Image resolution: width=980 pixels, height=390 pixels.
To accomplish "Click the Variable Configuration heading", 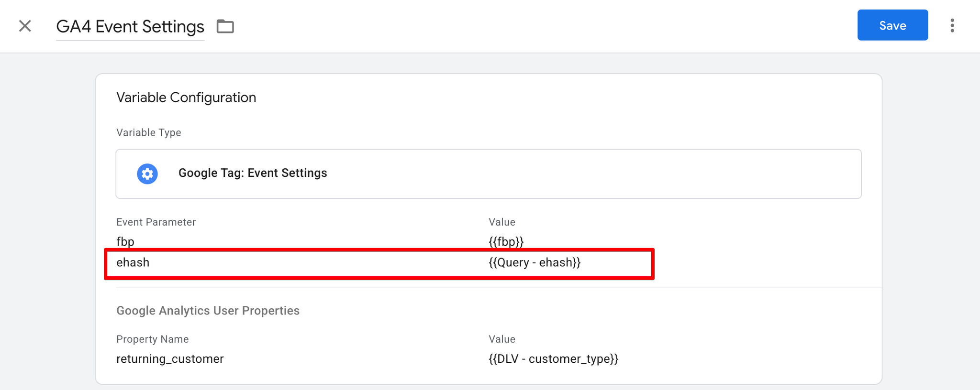I will pyautogui.click(x=186, y=97).
